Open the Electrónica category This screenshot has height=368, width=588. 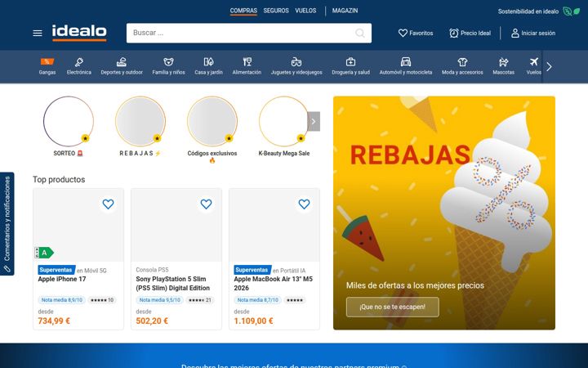point(78,66)
